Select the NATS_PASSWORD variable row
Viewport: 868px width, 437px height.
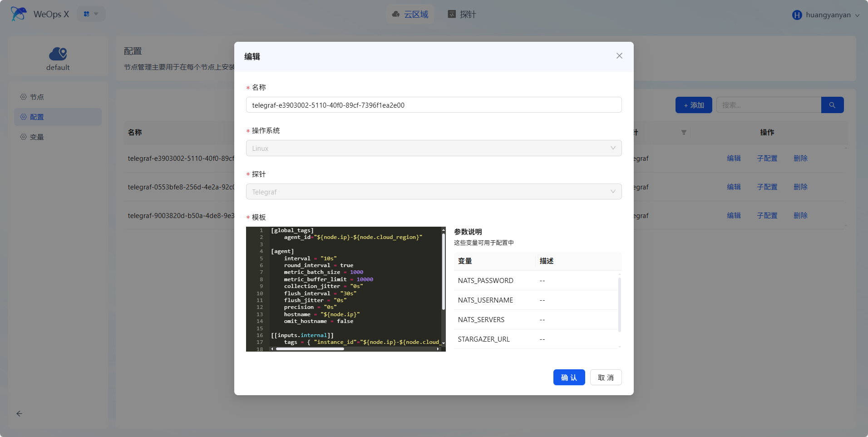tap(536, 281)
